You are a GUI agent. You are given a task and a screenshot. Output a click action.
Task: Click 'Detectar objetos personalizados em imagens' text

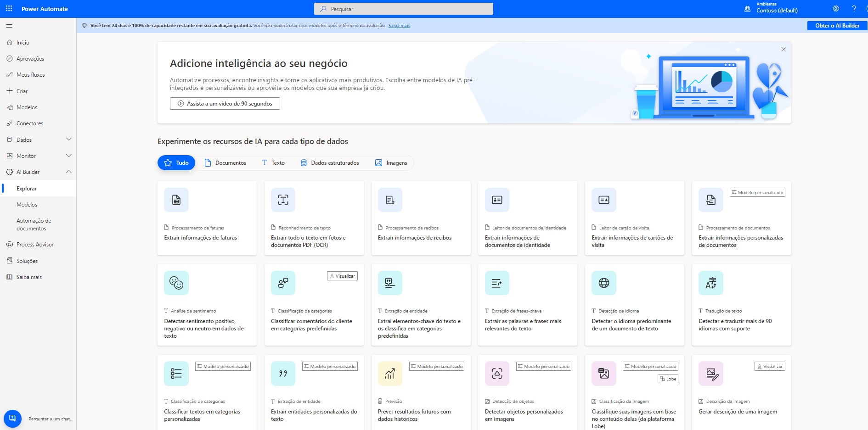(524, 415)
